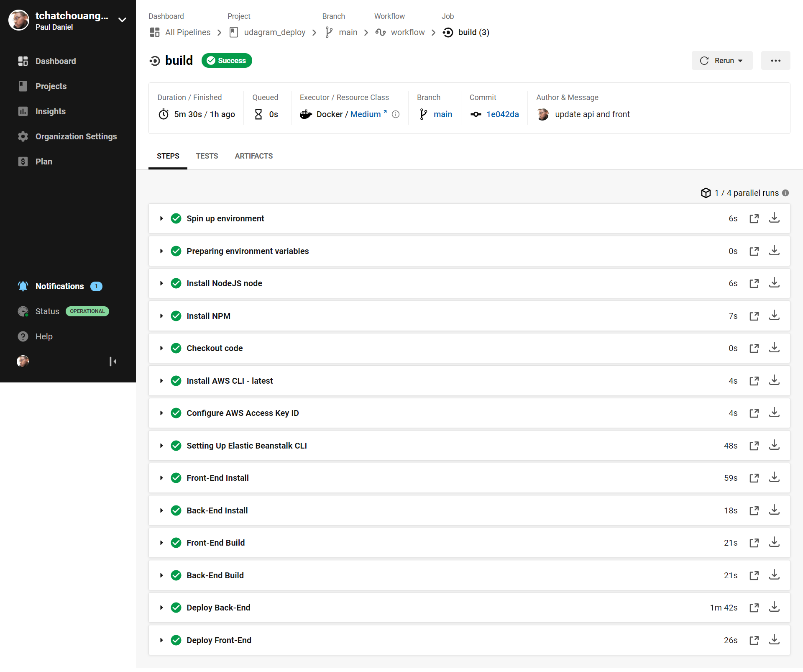Open Front-End Build output in new tab
This screenshot has height=672, width=803.
[754, 543]
